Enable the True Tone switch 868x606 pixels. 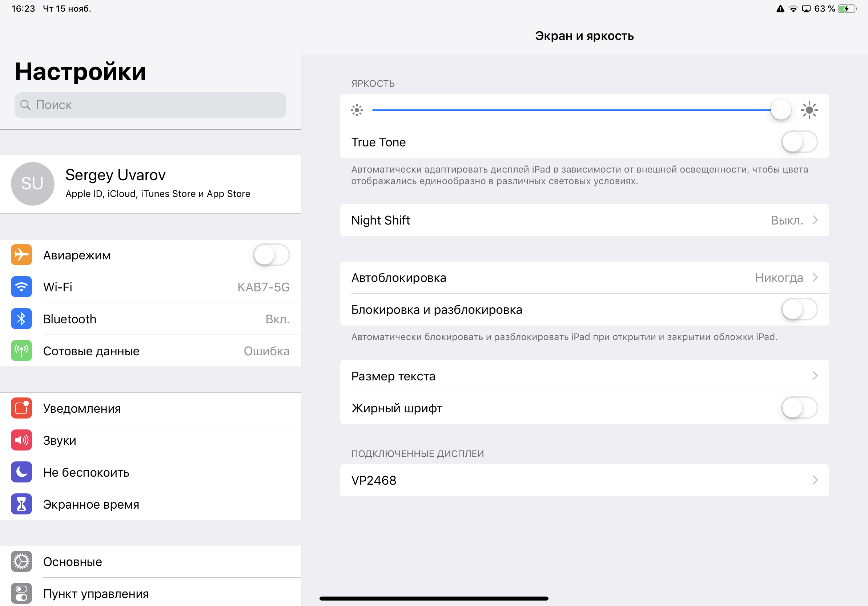[x=799, y=142]
